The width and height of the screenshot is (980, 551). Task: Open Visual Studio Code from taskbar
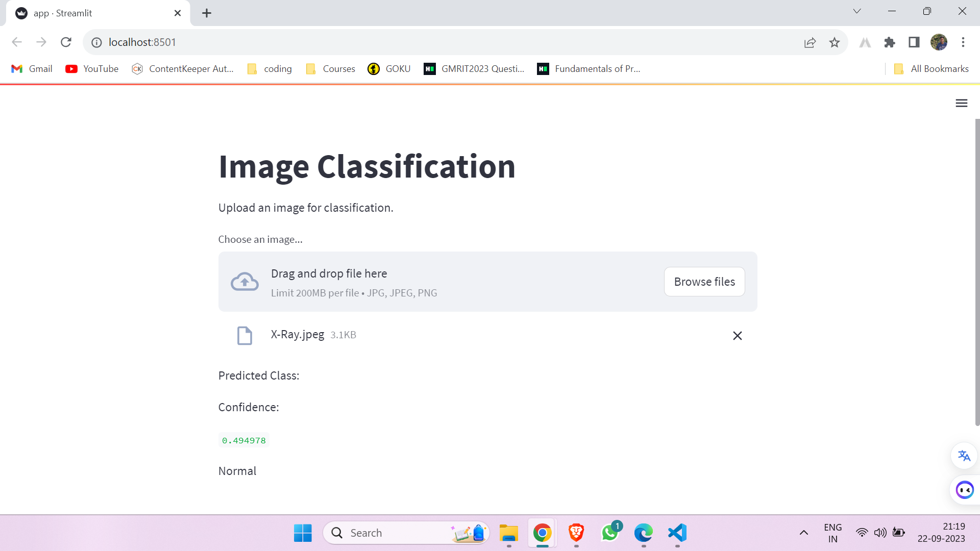[677, 533]
